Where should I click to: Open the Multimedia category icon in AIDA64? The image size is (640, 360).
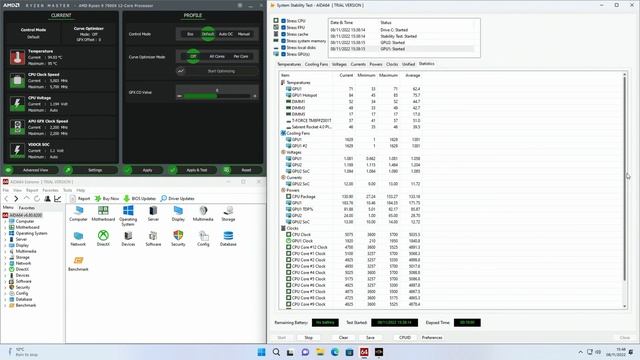(x=203, y=211)
